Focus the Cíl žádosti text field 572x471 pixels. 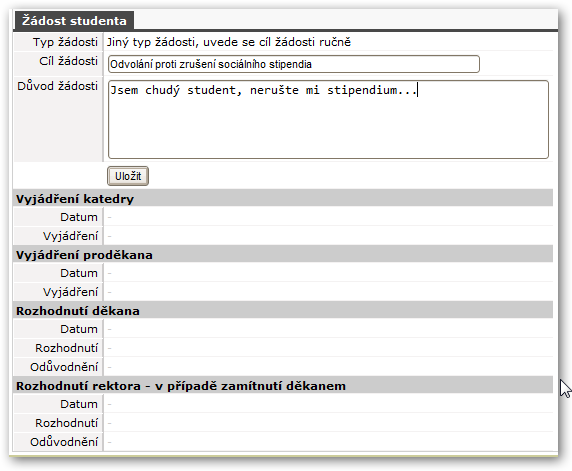point(294,64)
